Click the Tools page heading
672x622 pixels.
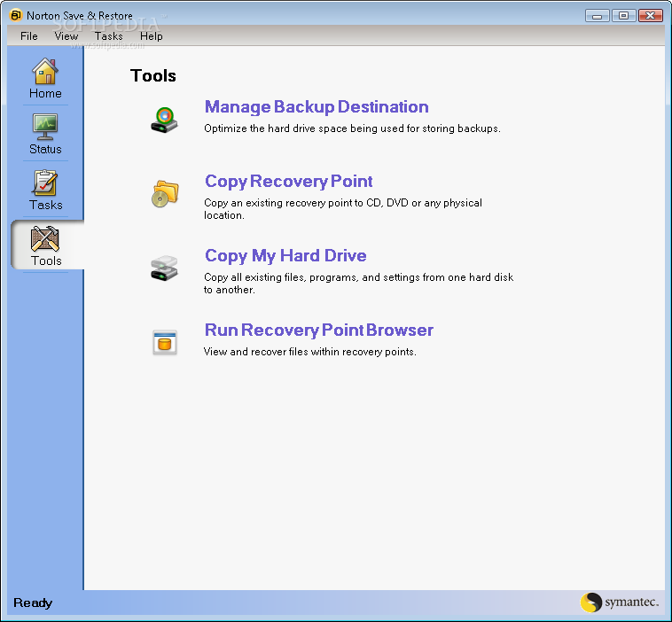tap(153, 76)
